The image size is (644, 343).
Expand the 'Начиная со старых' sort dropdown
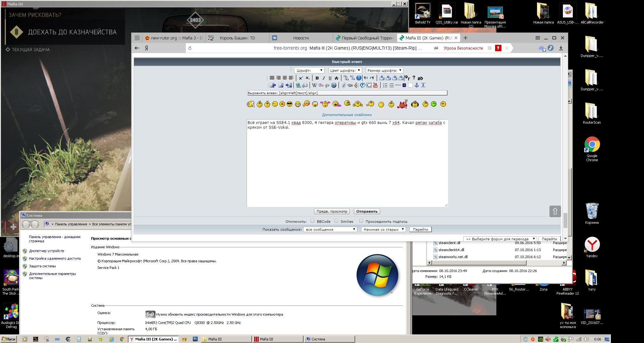click(x=383, y=229)
